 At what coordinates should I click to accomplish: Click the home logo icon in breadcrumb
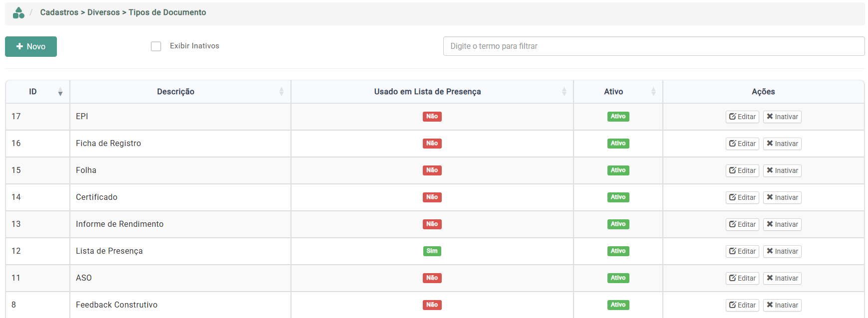coord(18,13)
